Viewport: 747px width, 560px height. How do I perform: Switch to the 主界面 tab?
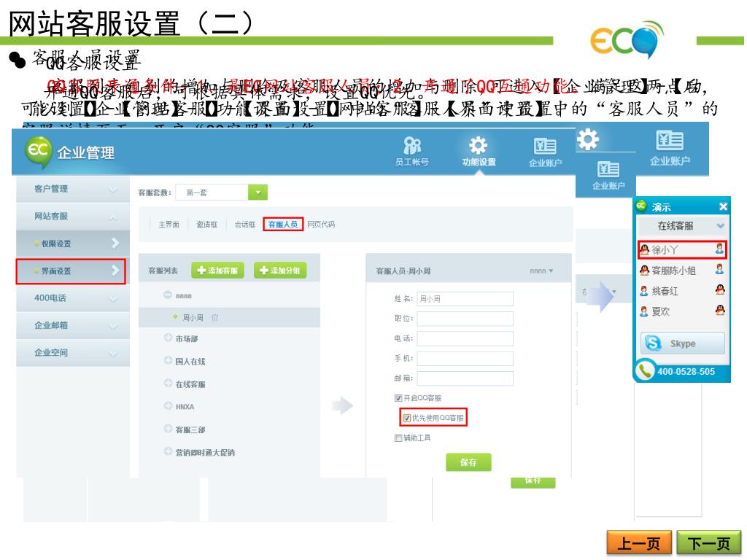tap(169, 225)
